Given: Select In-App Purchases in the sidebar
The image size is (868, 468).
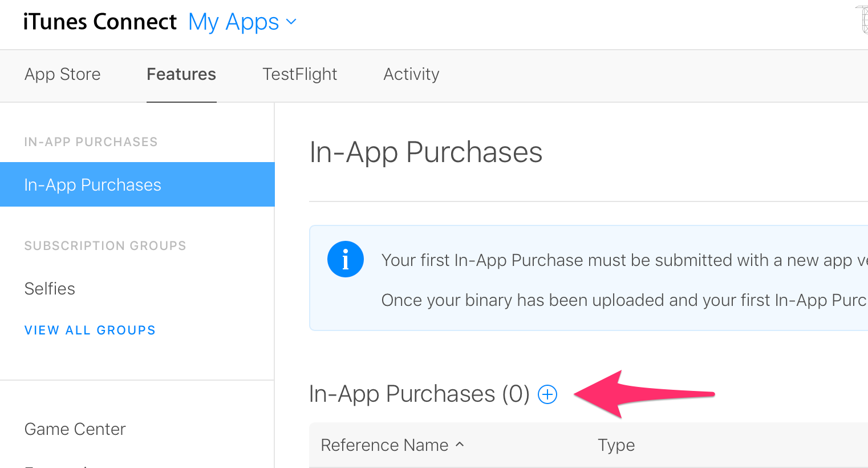Looking at the screenshot, I should point(137,184).
